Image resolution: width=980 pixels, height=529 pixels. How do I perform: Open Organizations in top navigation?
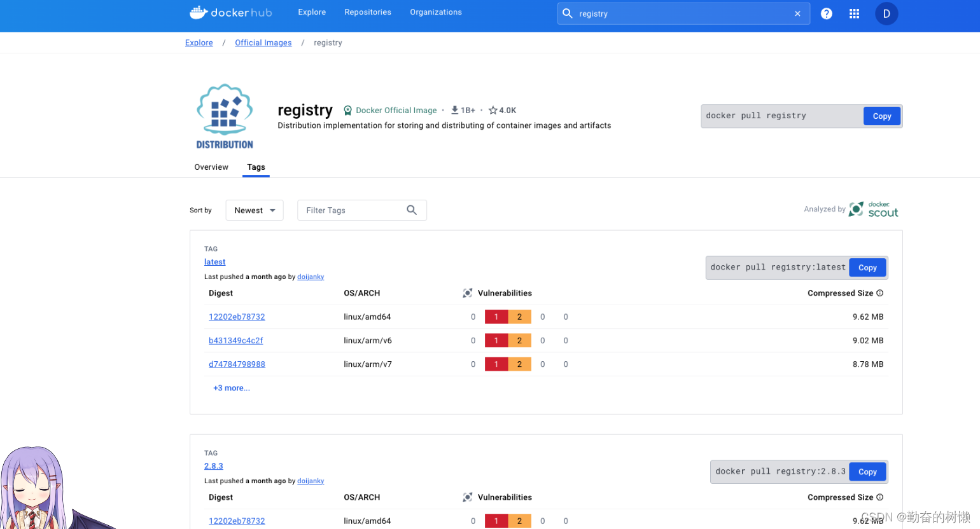point(436,12)
